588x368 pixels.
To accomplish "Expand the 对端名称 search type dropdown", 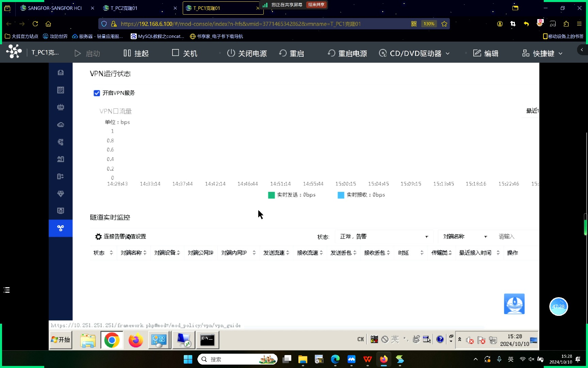I will tap(465, 236).
